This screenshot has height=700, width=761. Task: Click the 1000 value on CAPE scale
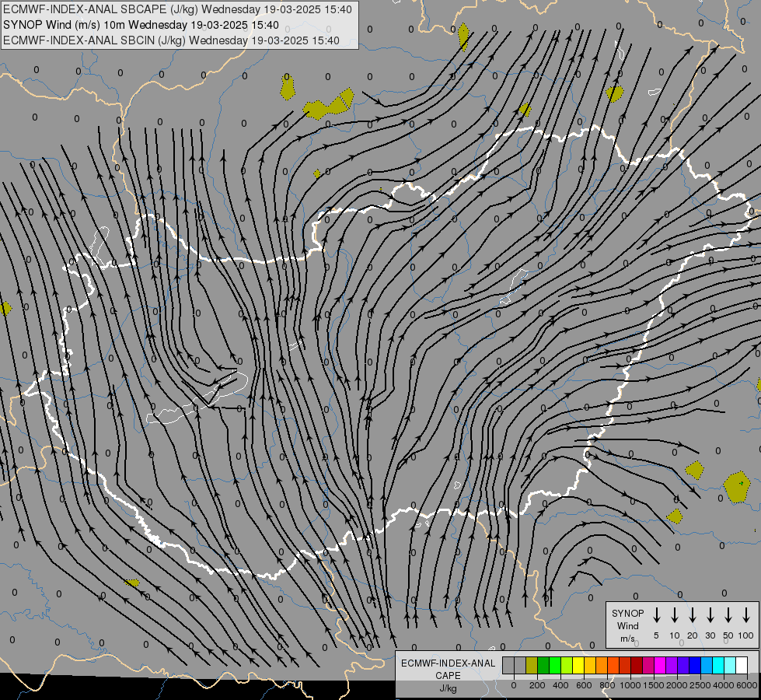click(x=630, y=685)
